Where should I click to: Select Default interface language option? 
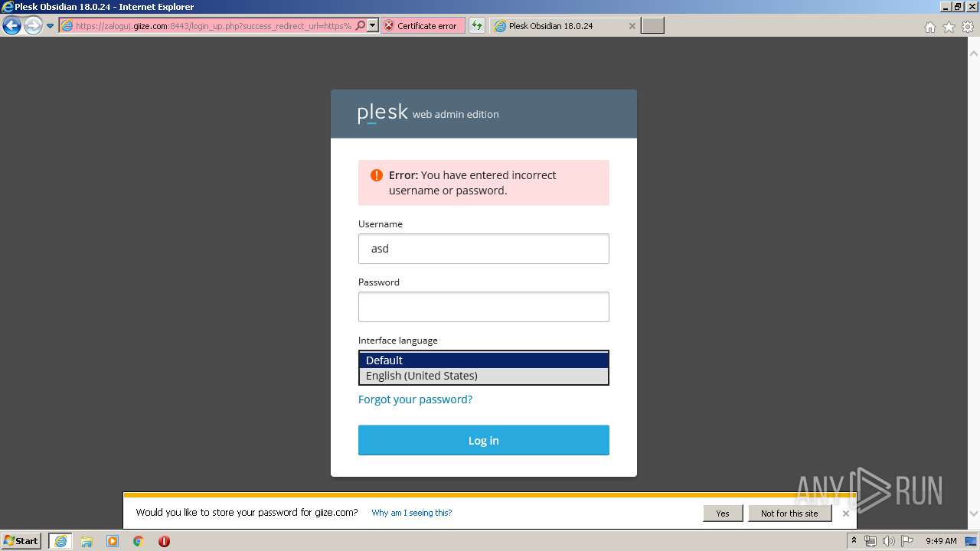point(484,360)
